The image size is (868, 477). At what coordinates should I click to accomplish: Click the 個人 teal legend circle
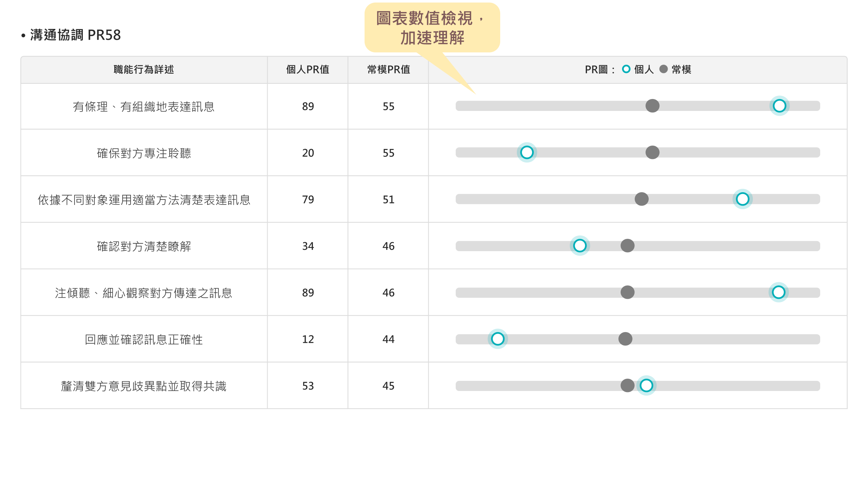tap(626, 69)
